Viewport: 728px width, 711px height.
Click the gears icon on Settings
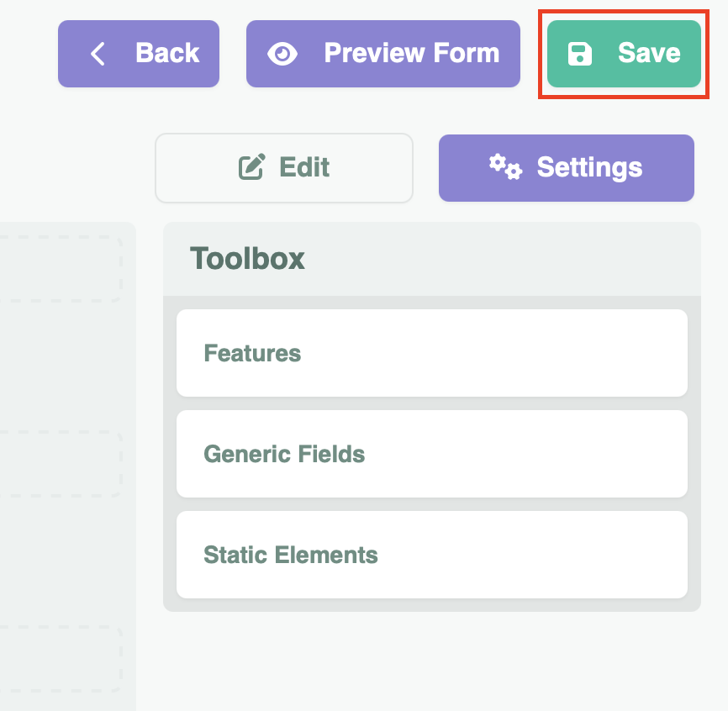(505, 167)
